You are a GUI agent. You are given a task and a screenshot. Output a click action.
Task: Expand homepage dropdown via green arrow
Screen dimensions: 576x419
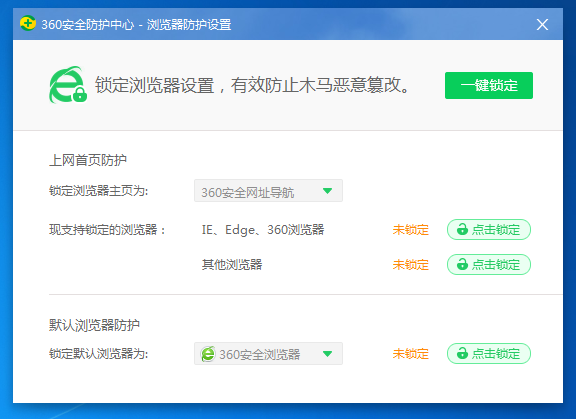point(327,191)
